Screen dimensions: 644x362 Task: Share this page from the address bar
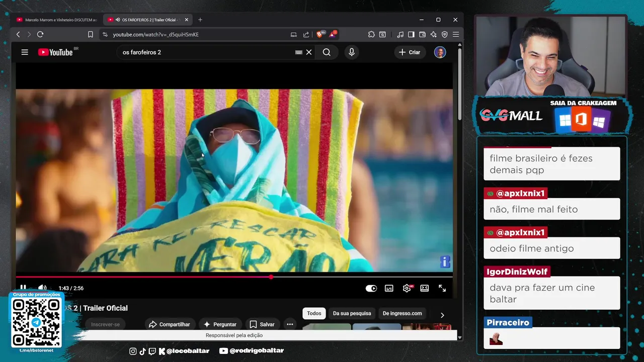pyautogui.click(x=306, y=34)
